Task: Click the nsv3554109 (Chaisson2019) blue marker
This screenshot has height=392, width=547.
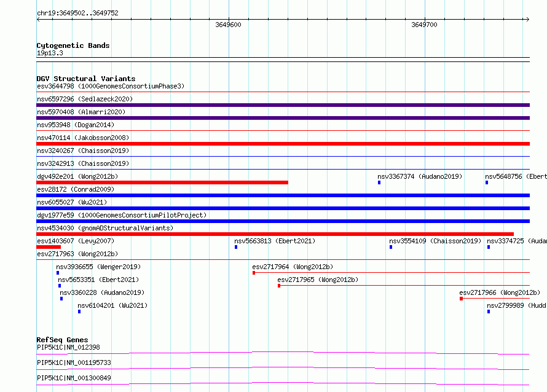Action: [391, 247]
